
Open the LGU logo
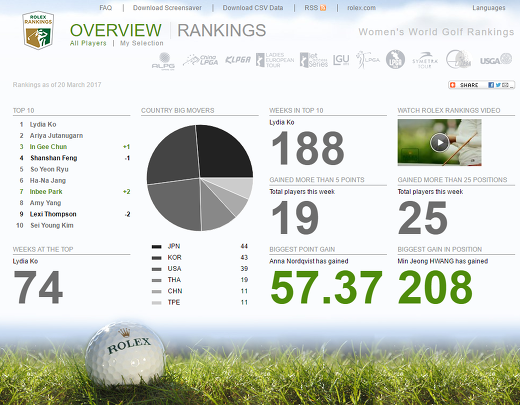click(341, 60)
